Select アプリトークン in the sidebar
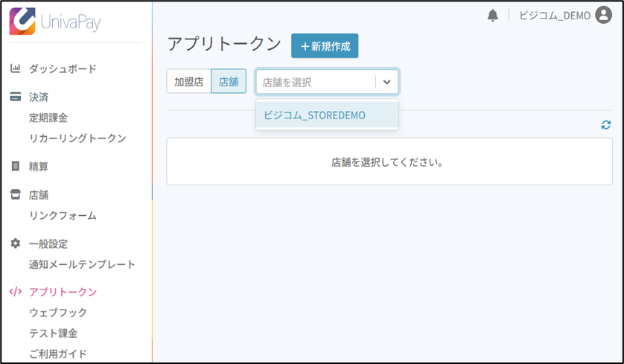This screenshot has width=624, height=364. tap(63, 292)
